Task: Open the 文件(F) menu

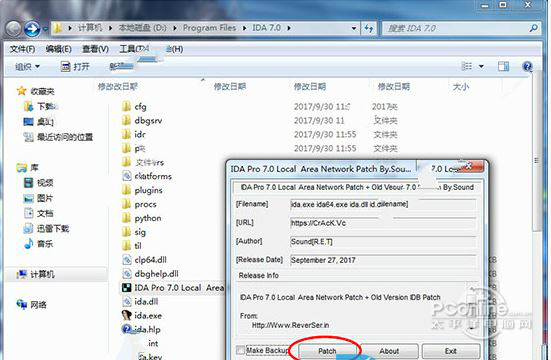Action: [22, 49]
